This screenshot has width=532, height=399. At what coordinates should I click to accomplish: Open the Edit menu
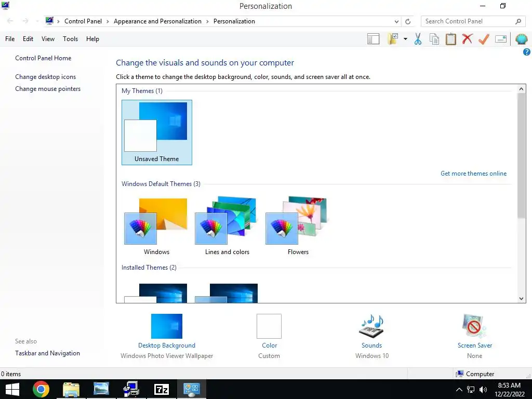tap(28, 39)
